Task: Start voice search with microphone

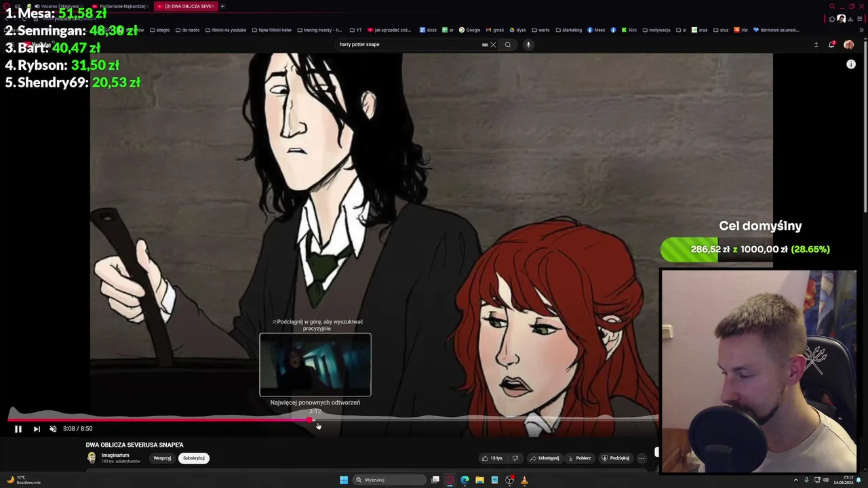Action: (528, 45)
